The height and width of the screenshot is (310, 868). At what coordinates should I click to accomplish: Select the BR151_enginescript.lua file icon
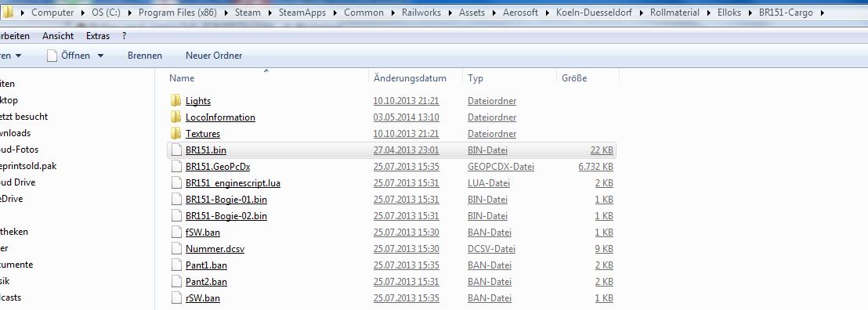coord(176,182)
